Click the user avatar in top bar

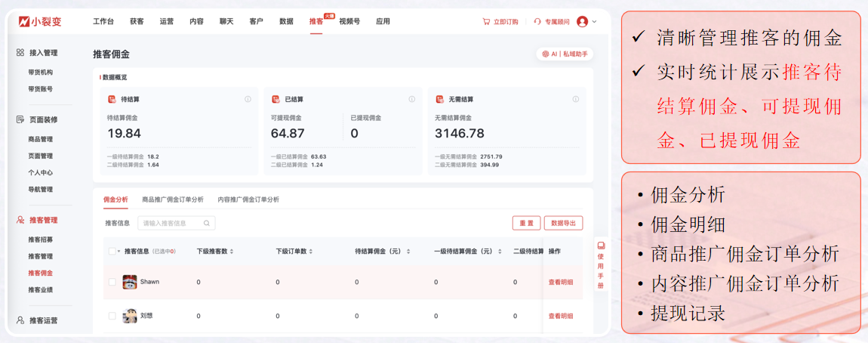pyautogui.click(x=582, y=22)
